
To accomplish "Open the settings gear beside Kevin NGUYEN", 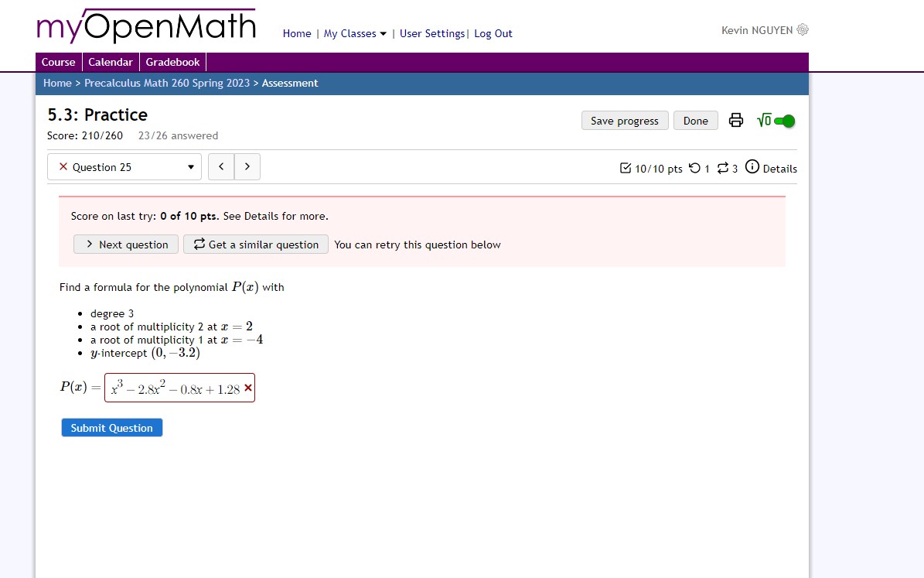I will (801, 30).
